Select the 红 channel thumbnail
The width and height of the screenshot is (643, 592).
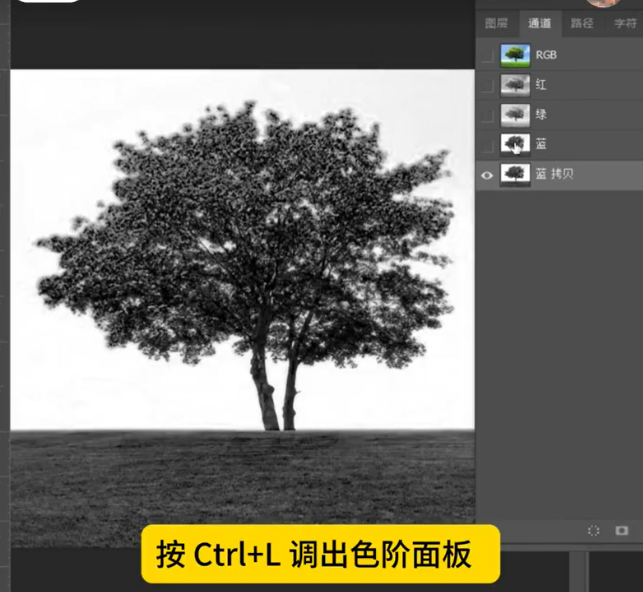[515, 85]
